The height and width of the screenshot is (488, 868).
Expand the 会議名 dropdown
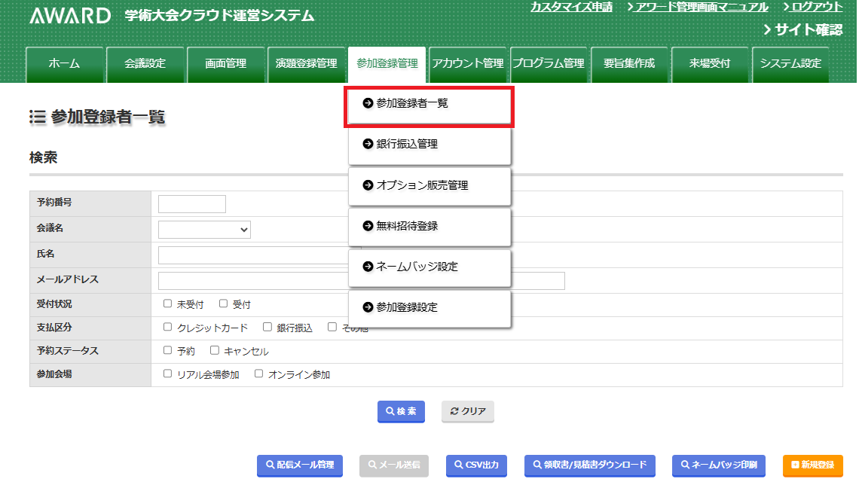pyautogui.click(x=204, y=230)
